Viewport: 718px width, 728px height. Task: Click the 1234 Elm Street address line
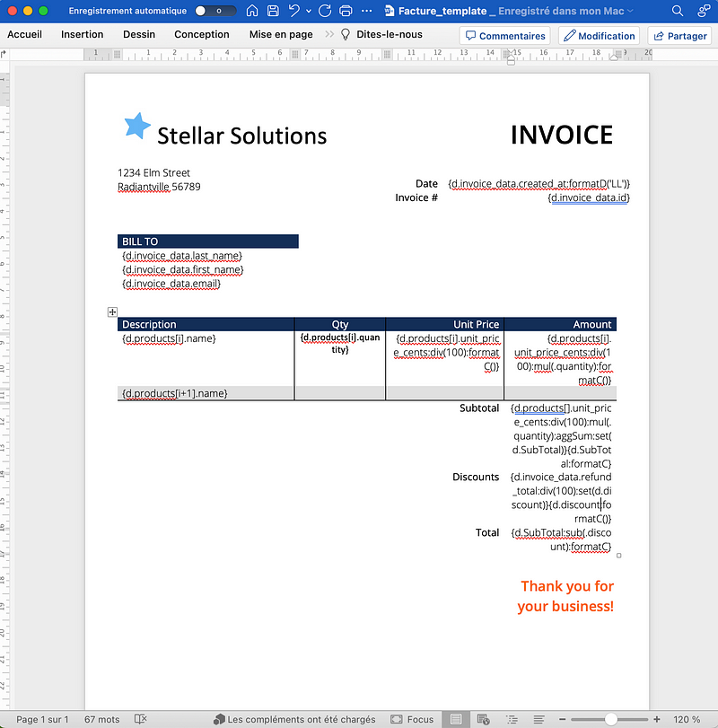153,172
